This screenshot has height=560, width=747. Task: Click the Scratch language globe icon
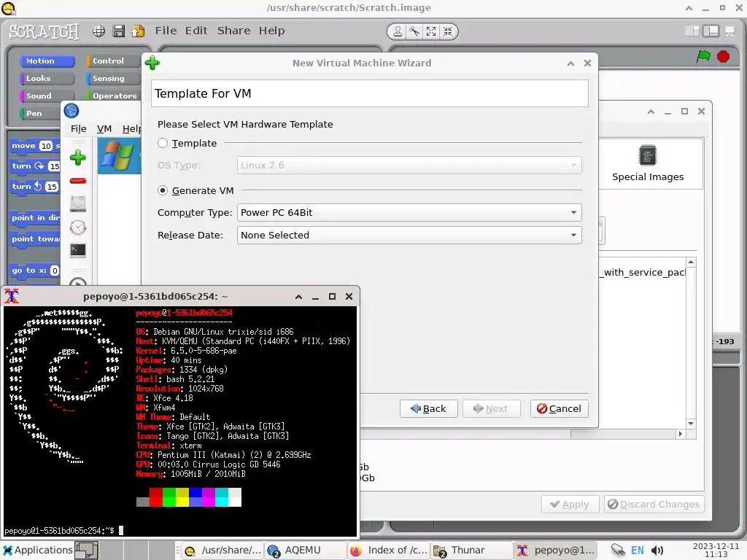pyautogui.click(x=98, y=31)
